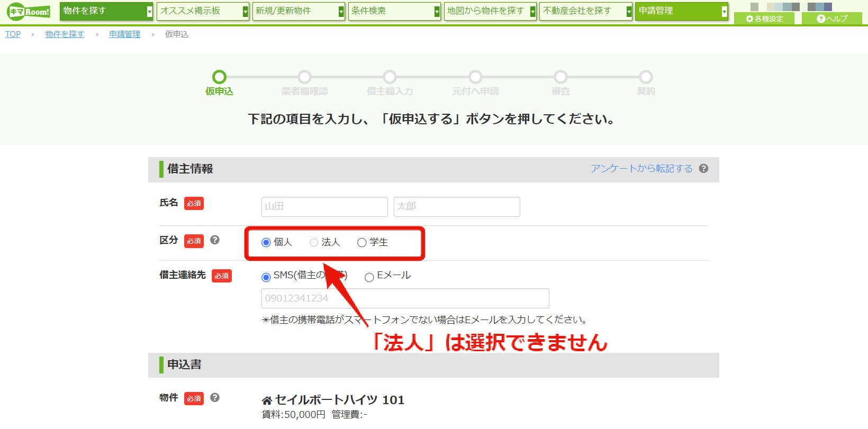Go to TOP breadcrumb link

13,34
